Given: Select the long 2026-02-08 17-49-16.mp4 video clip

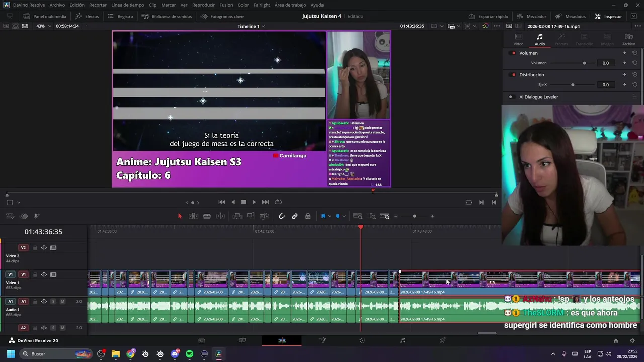Looking at the screenshot, I should tap(520, 283).
